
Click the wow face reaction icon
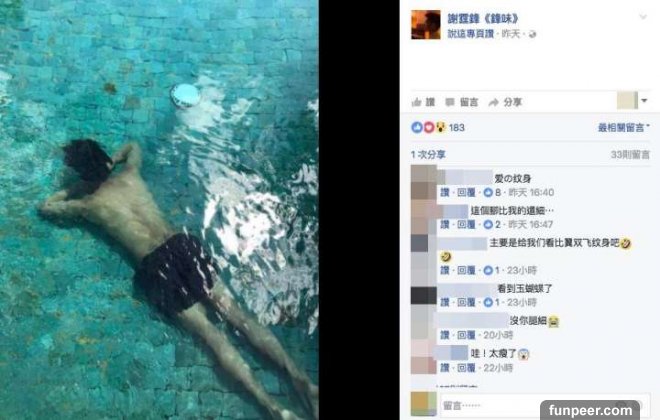440,127
